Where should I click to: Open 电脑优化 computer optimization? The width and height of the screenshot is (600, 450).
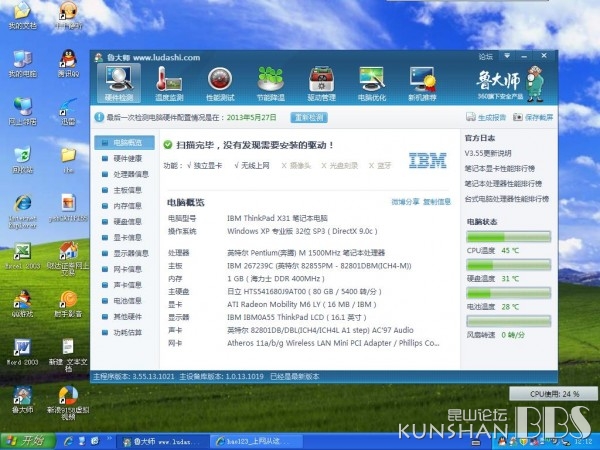[x=372, y=83]
